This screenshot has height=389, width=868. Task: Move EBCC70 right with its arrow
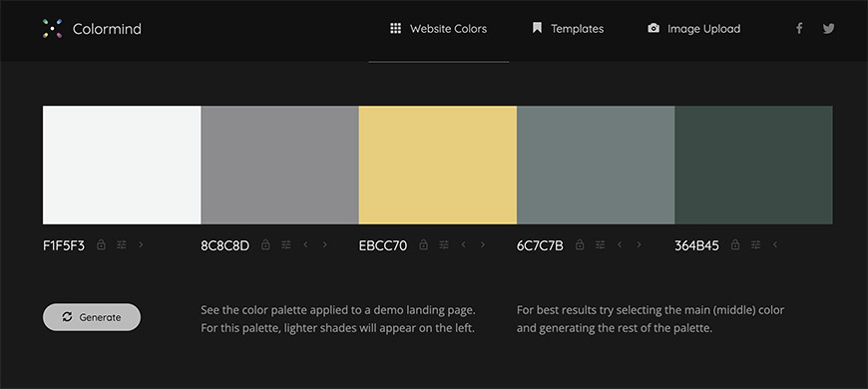pos(482,244)
